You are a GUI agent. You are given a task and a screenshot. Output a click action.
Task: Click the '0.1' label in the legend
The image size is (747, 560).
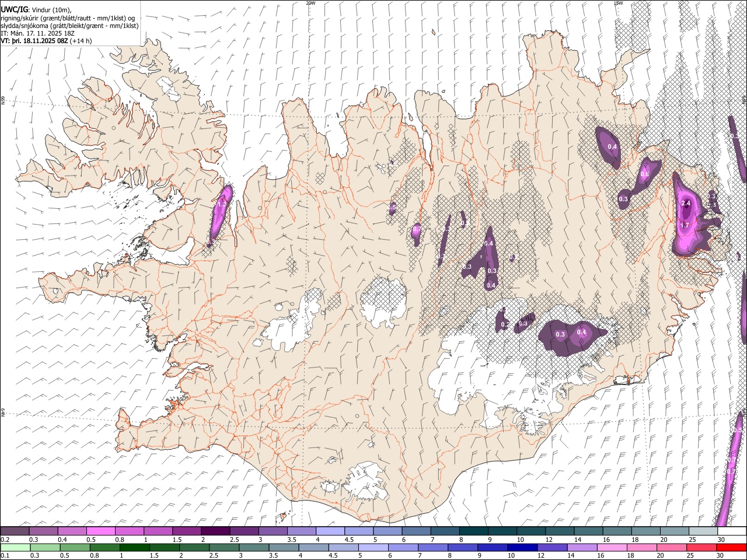[4, 555]
